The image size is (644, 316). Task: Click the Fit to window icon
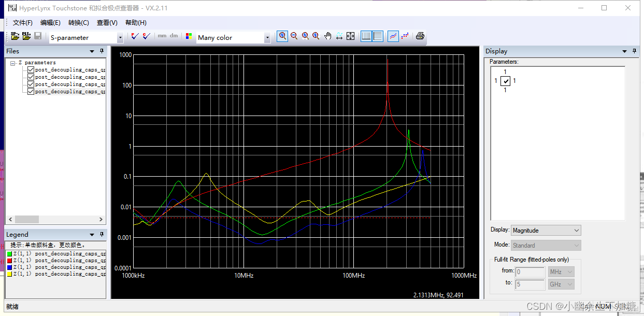tap(350, 36)
